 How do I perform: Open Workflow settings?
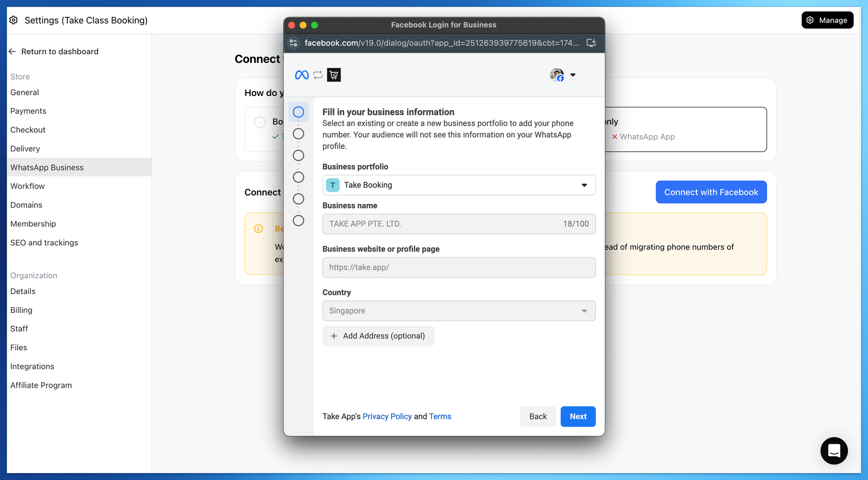click(79, 186)
